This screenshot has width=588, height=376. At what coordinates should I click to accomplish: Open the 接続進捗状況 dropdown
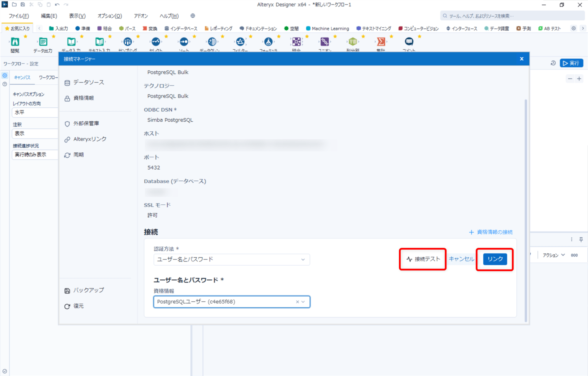[x=35, y=155]
